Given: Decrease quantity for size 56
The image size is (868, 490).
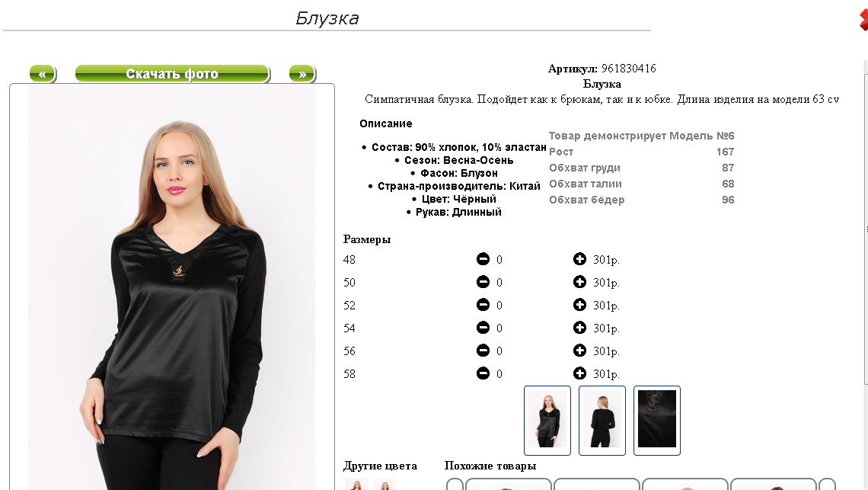Looking at the screenshot, I should [x=483, y=351].
